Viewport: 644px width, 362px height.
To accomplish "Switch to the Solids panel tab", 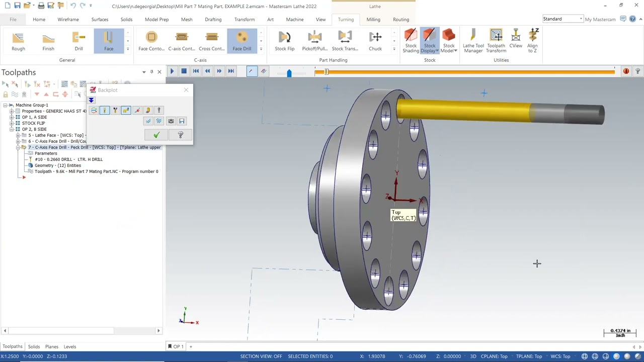I will click(x=34, y=346).
